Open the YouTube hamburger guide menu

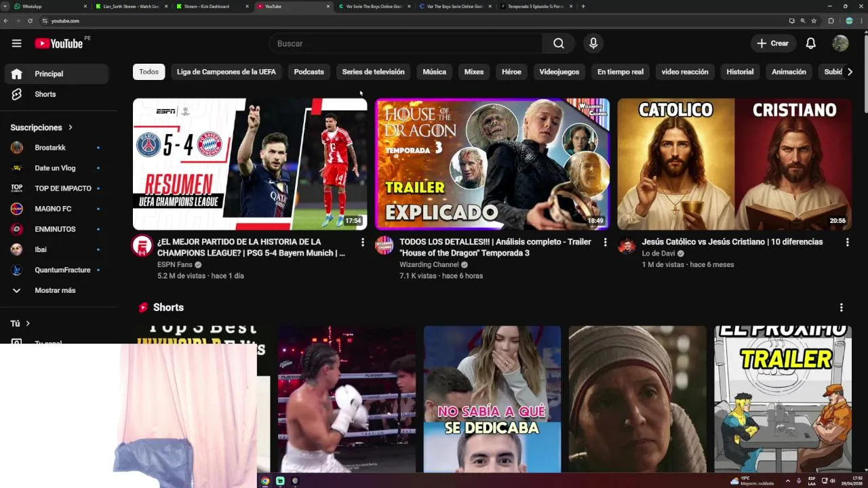coord(16,43)
